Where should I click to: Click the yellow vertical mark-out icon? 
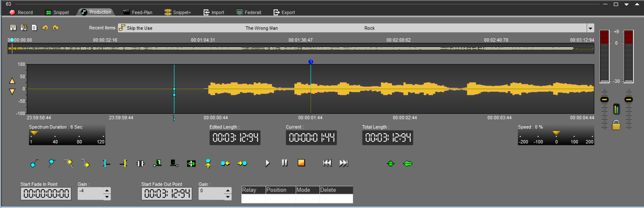[x=124, y=164]
